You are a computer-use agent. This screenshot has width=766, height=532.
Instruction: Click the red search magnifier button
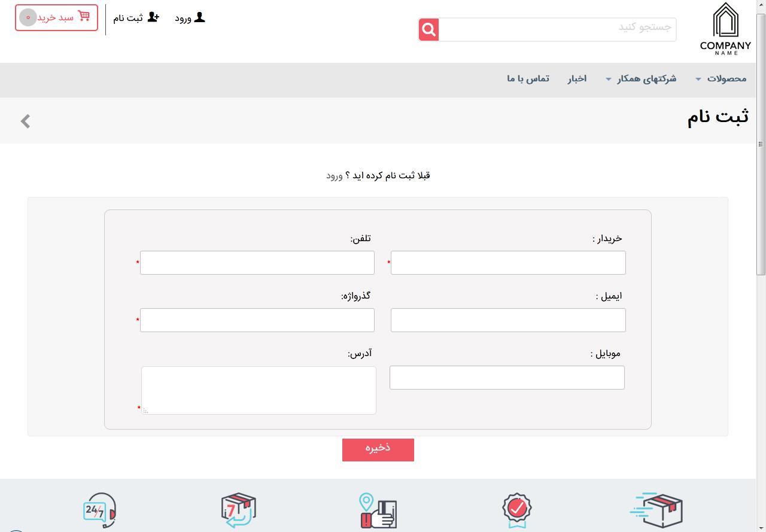pyautogui.click(x=428, y=29)
